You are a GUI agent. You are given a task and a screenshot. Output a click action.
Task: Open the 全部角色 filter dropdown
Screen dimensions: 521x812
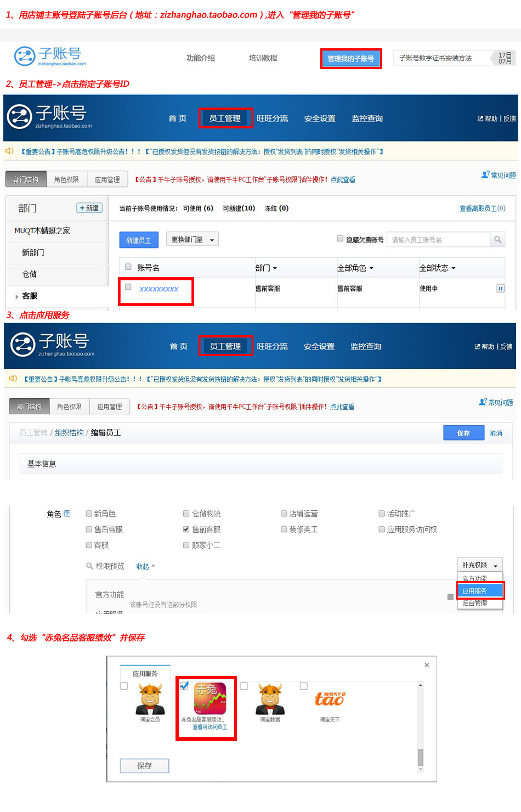pos(355,268)
